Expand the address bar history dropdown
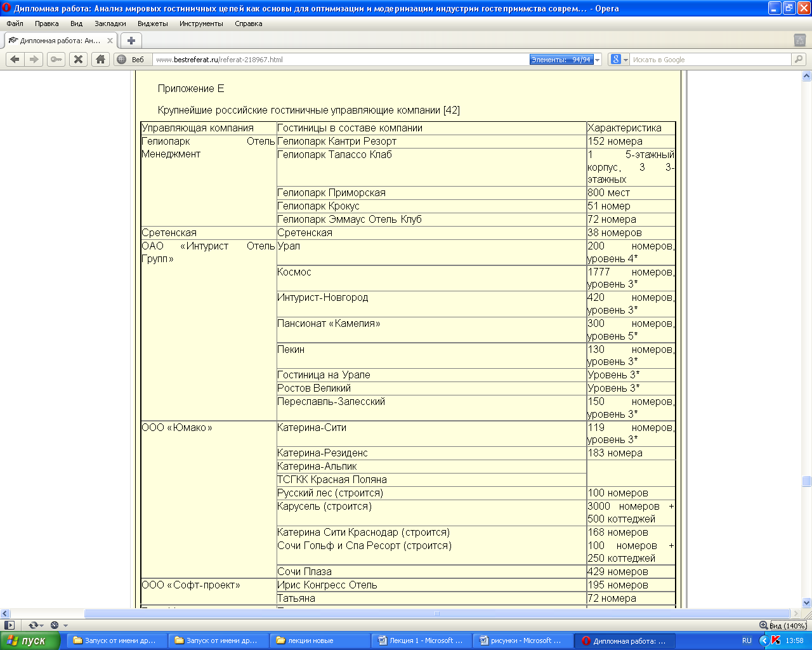812x650 pixels. click(x=598, y=60)
